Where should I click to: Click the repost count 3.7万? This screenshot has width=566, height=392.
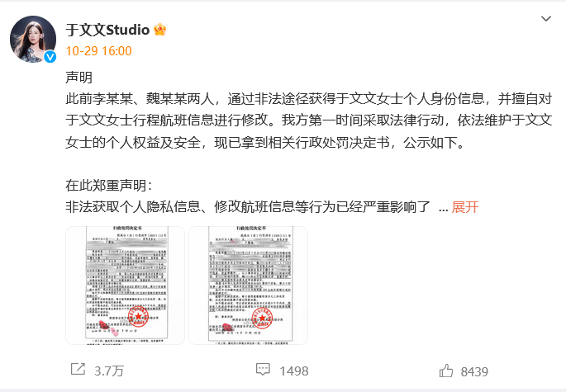click(x=109, y=371)
